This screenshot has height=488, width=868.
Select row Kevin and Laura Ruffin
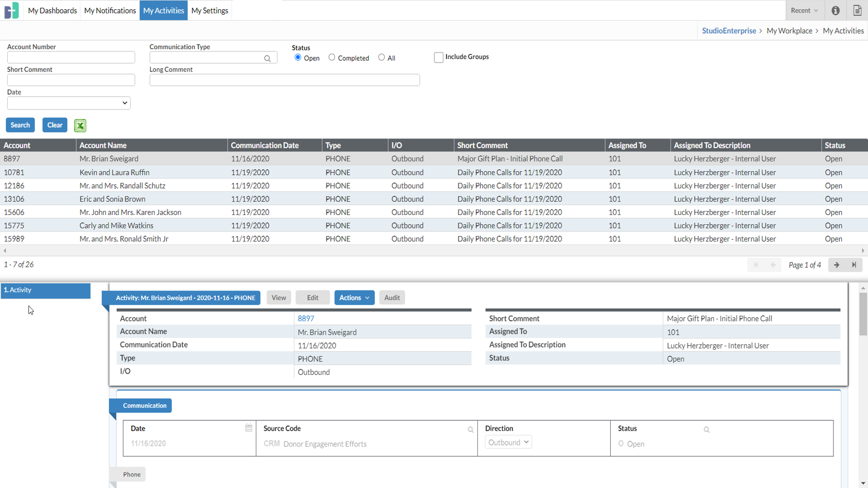point(434,172)
